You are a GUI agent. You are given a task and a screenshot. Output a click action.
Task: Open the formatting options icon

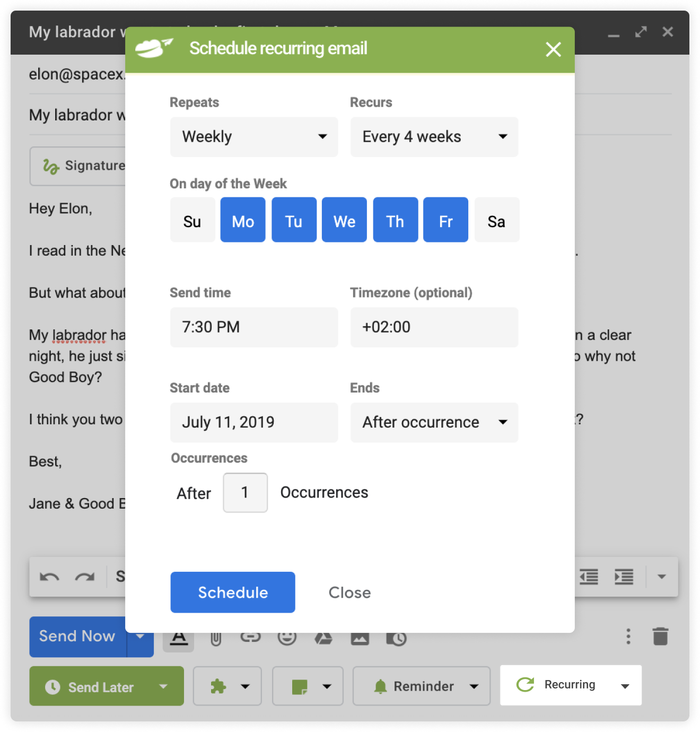point(178,637)
